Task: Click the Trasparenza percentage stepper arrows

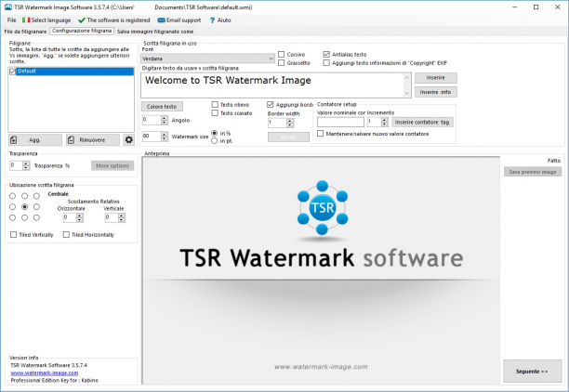Action: coord(26,165)
